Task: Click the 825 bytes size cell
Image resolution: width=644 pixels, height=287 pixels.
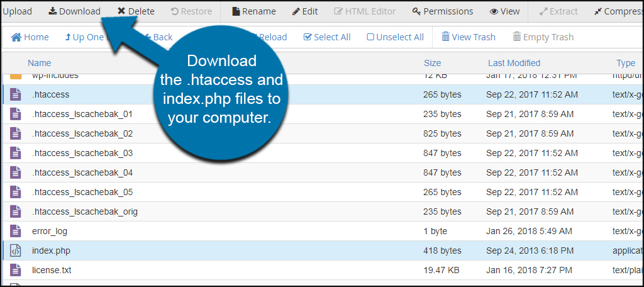Action: (x=442, y=133)
